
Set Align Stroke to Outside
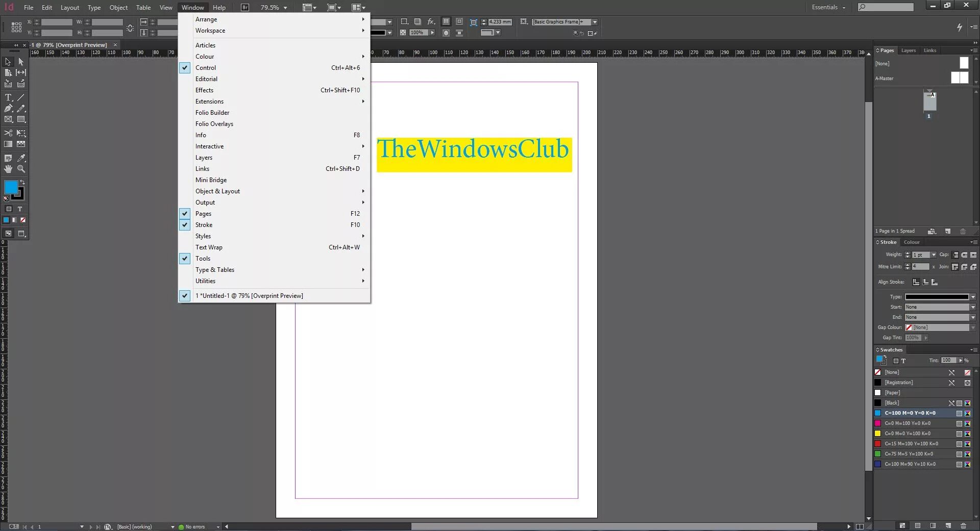click(x=935, y=282)
